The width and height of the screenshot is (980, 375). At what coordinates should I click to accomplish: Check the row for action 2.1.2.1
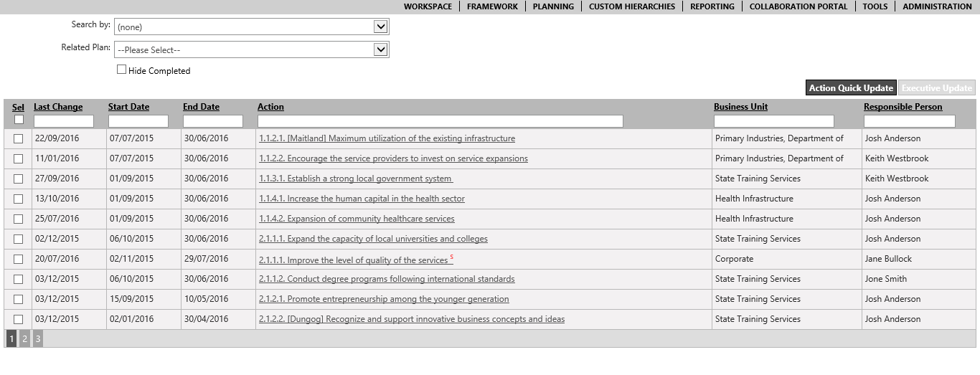(18, 299)
